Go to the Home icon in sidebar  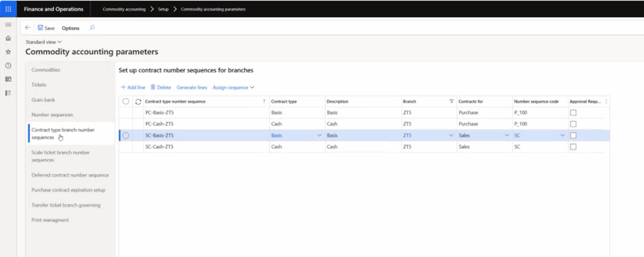click(8, 38)
